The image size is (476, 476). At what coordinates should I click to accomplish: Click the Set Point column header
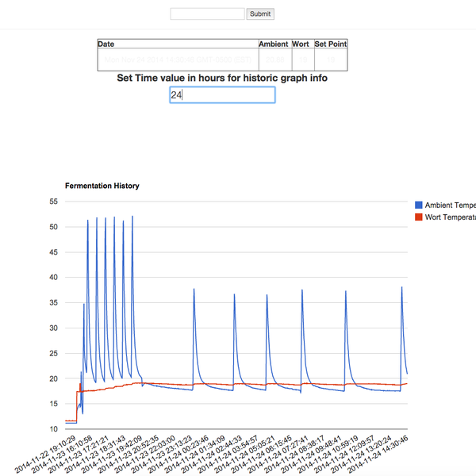pyautogui.click(x=331, y=44)
